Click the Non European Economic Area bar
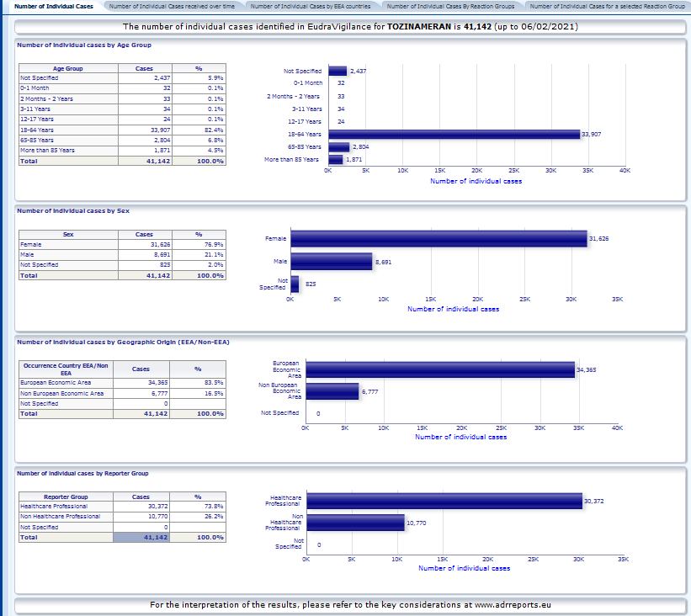691x616 pixels. pyautogui.click(x=332, y=391)
